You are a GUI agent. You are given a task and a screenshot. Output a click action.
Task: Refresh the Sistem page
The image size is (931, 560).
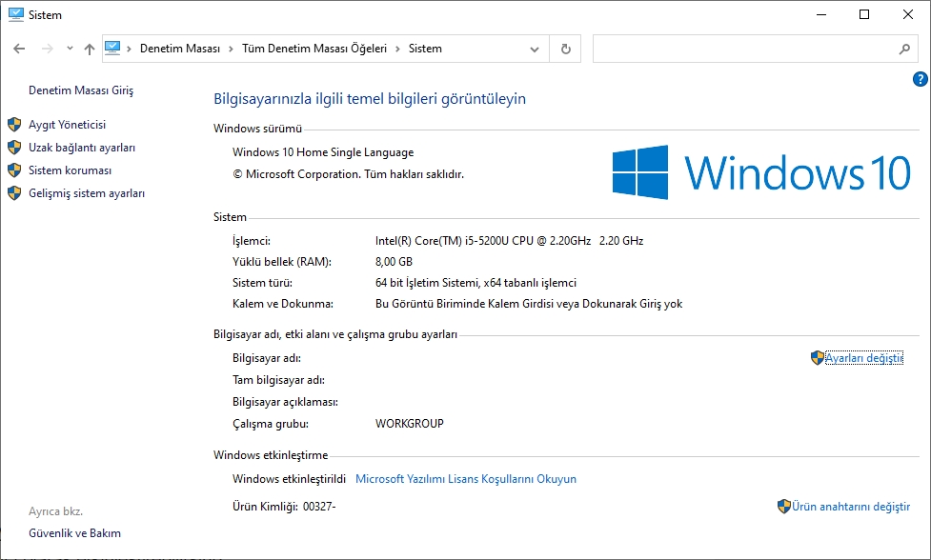tap(565, 49)
